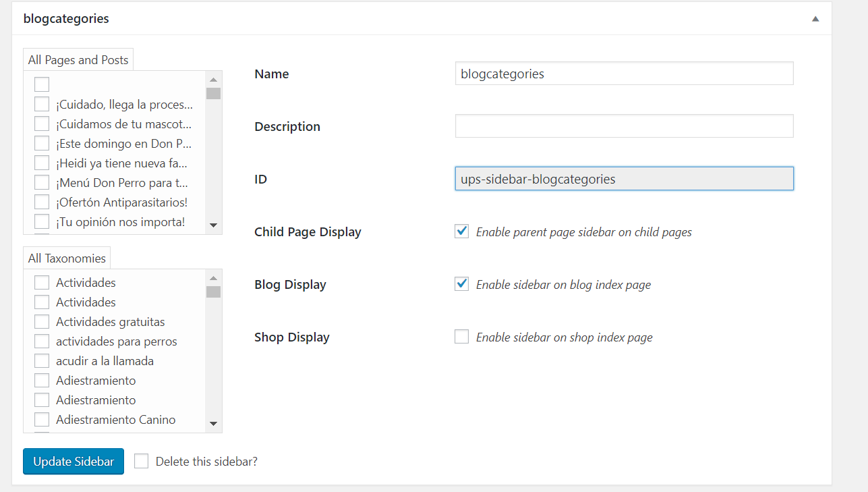Click the Name input field
Viewport: 868px width, 492px height.
624,74
